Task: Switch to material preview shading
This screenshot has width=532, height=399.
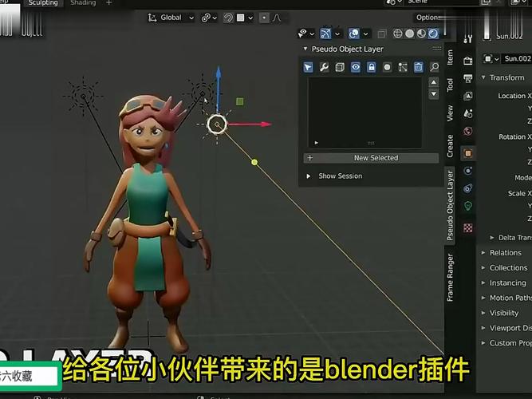Action: tap(421, 34)
